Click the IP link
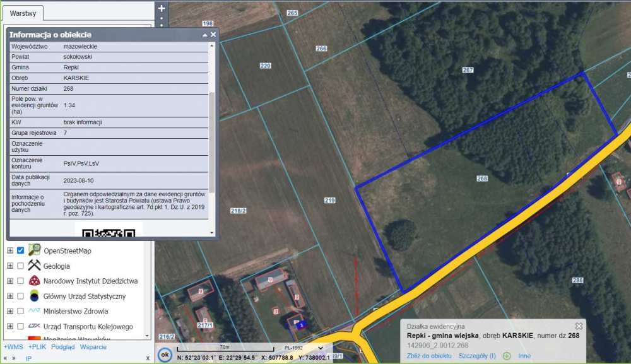The height and width of the screenshot is (364, 631). pos(28,358)
